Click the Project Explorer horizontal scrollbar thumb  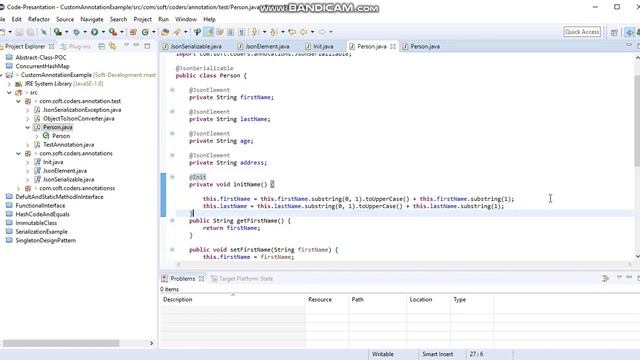61,343
